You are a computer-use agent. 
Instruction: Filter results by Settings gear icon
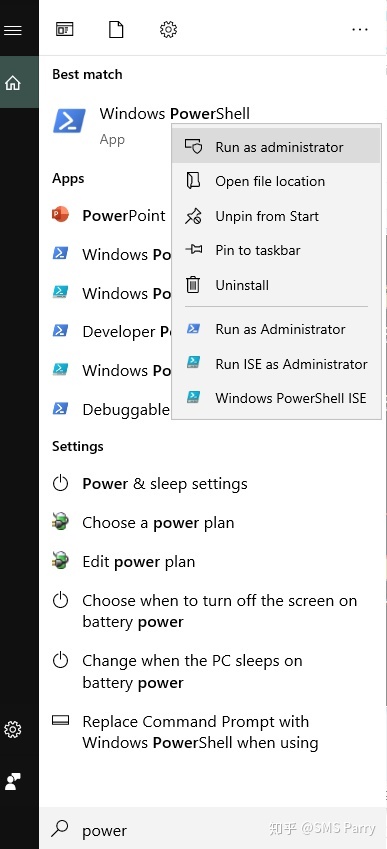click(168, 29)
